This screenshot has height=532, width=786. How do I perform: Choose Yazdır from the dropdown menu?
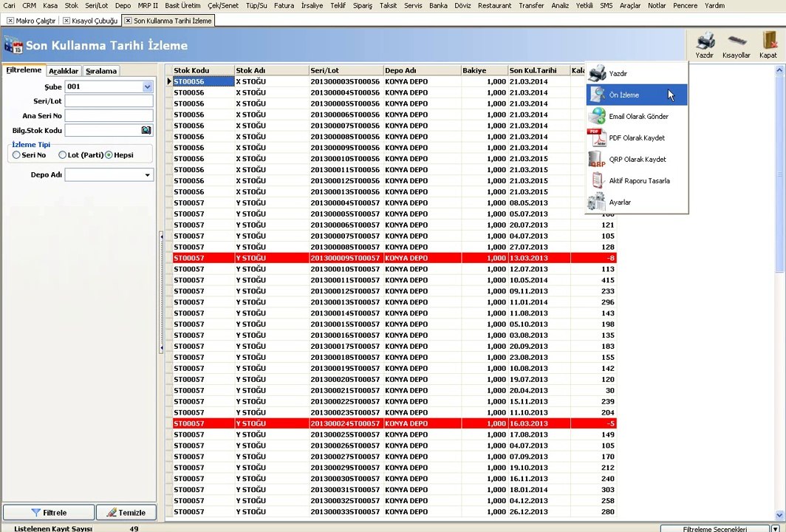tap(637, 73)
